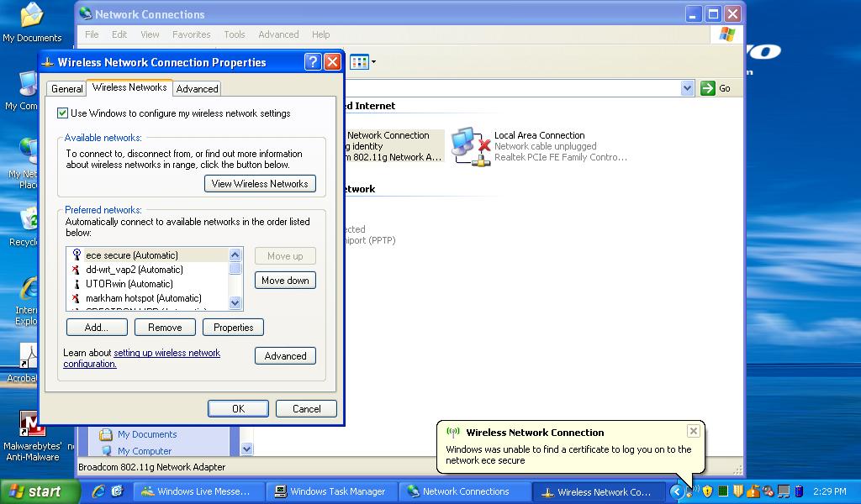Cancel the wireless properties dialog
Viewport: 861px width, 504px height.
pyautogui.click(x=306, y=408)
